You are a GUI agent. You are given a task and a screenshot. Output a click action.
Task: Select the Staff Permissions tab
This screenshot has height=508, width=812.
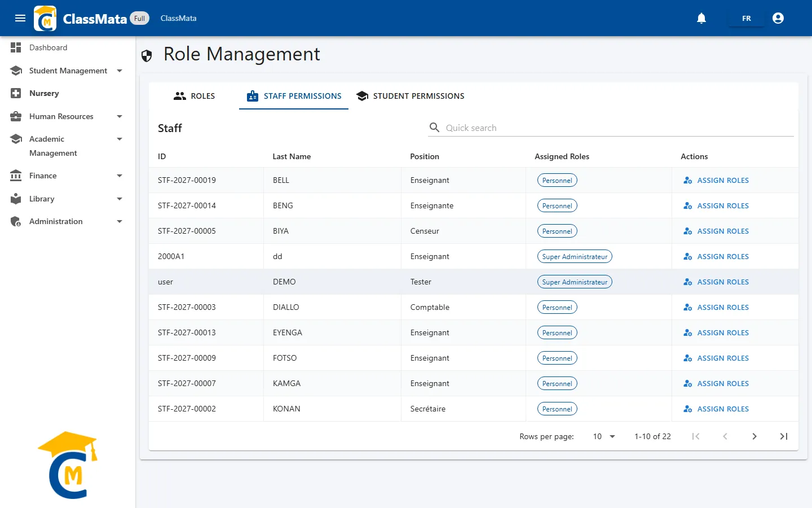point(294,96)
